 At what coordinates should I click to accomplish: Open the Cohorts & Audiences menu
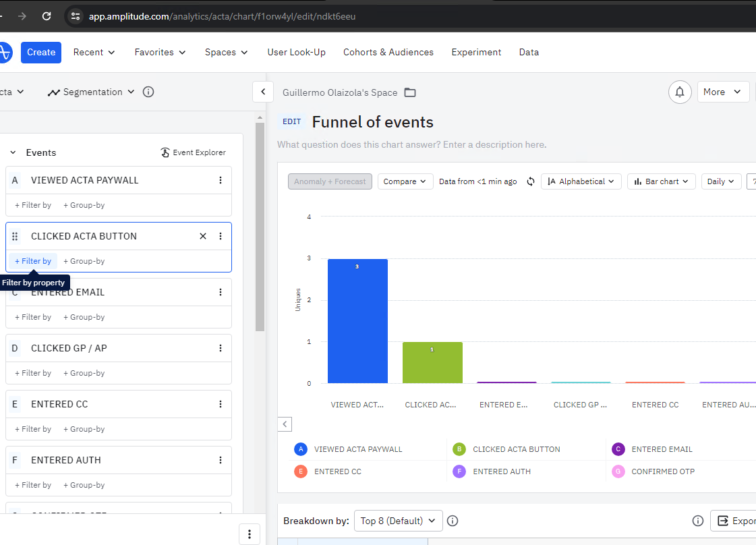[388, 52]
